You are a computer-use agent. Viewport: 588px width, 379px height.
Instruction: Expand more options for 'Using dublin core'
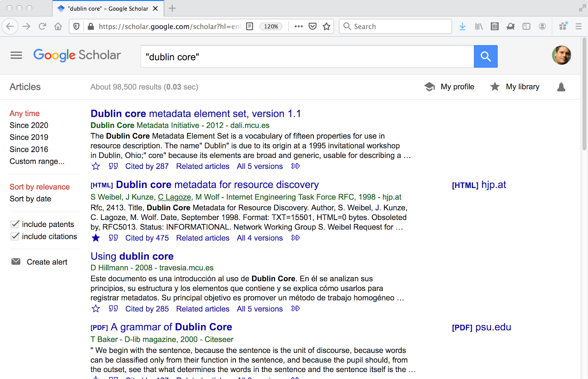(295, 309)
